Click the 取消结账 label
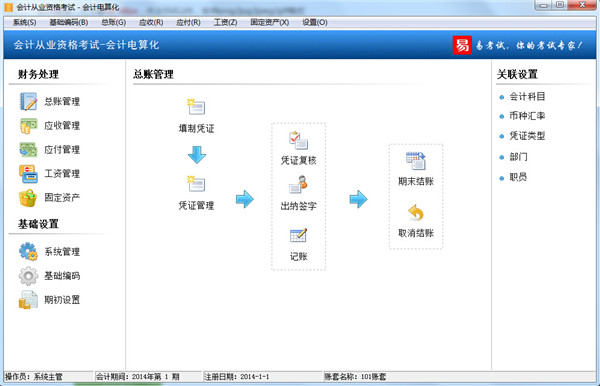This screenshot has width=600, height=386. point(416,233)
